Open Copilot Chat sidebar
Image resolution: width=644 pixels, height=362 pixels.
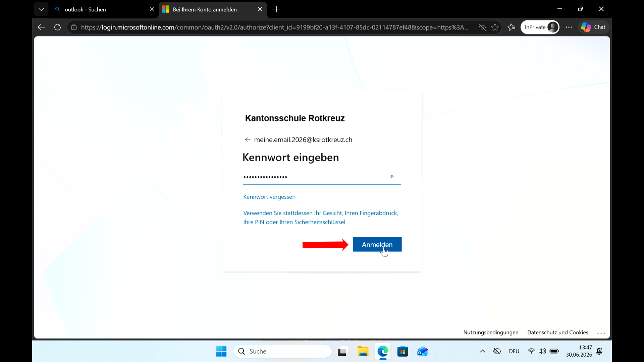click(594, 27)
